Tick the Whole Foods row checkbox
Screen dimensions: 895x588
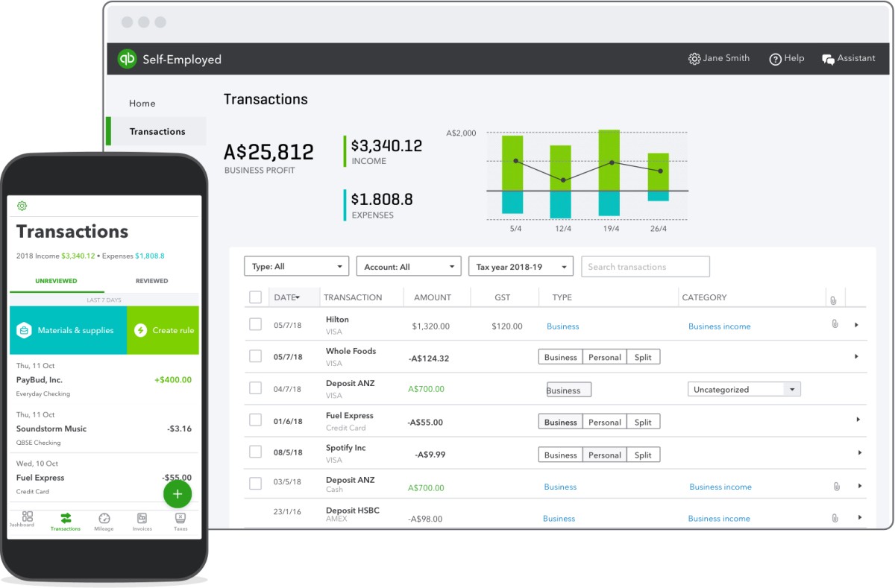pos(256,356)
